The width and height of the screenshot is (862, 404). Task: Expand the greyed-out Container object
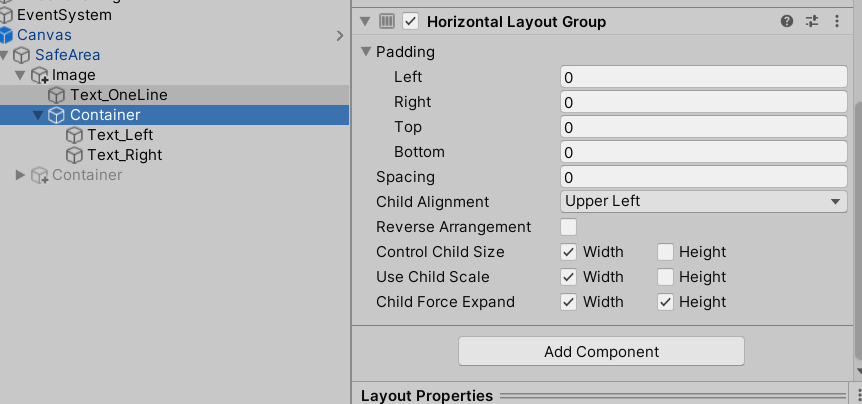point(20,175)
